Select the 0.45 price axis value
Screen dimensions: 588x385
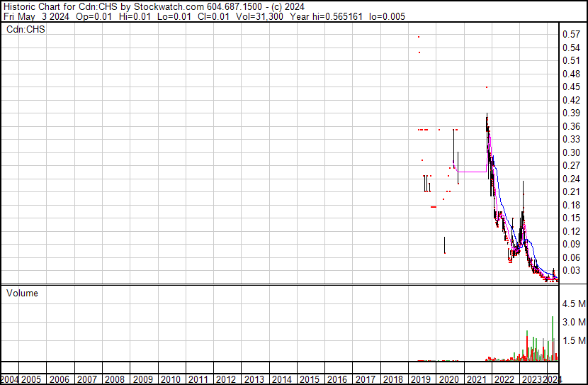[570, 87]
